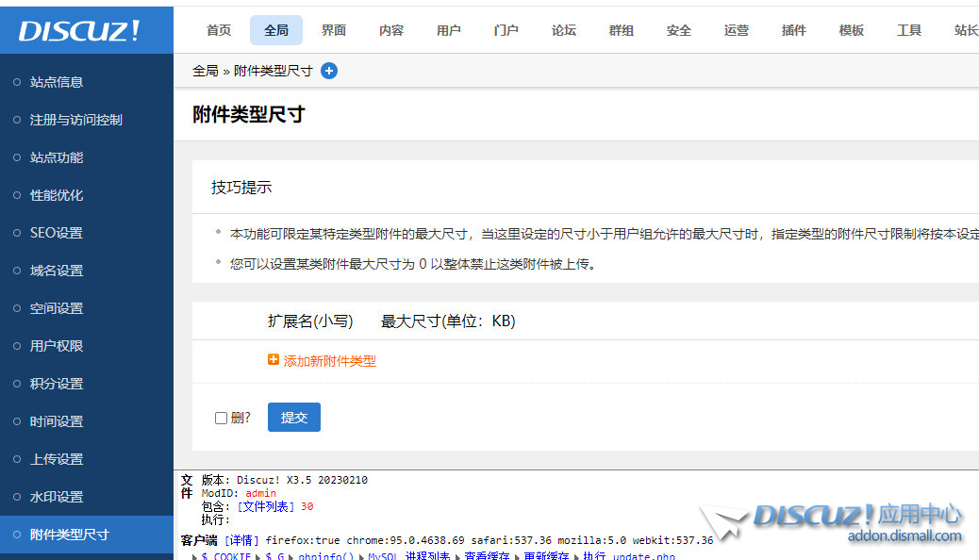The image size is (979, 560).
Task: Click 添加新附件类型 link
Action: 329,361
